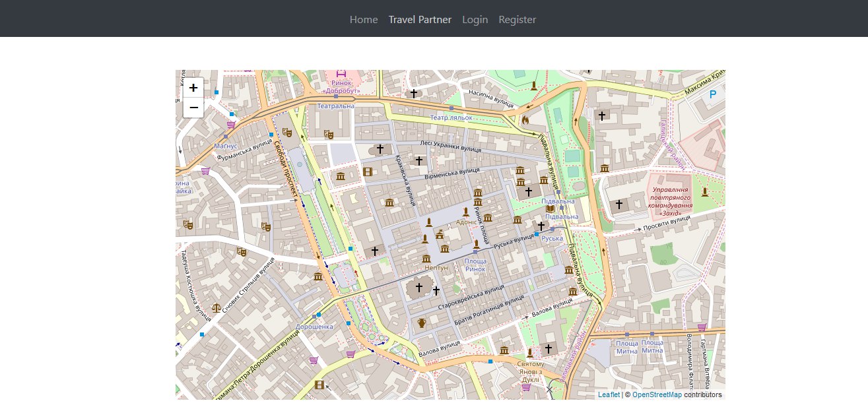
Task: Go to the Travel Partner page
Action: 420,19
